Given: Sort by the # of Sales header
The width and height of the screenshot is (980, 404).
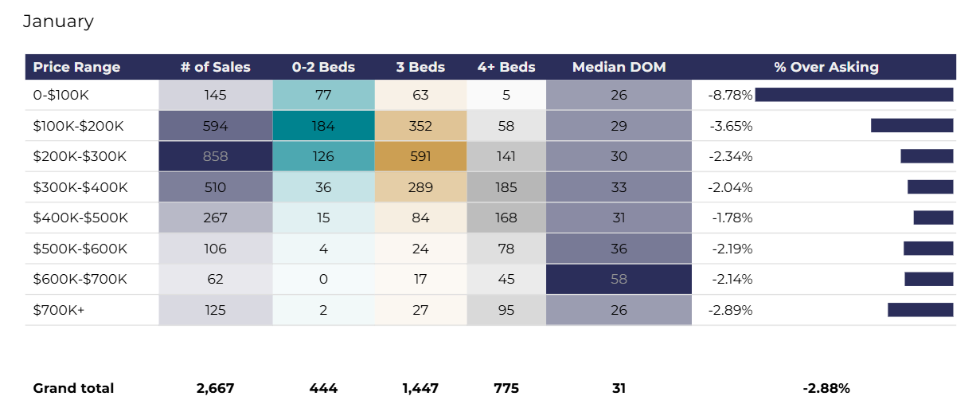Looking at the screenshot, I should click(215, 67).
